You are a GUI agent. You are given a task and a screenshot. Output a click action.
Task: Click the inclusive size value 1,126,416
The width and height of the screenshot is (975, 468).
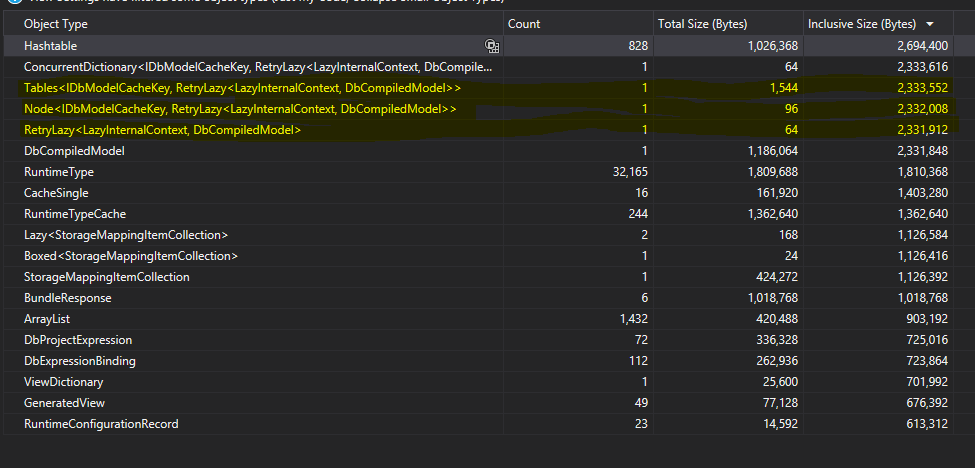coord(923,255)
